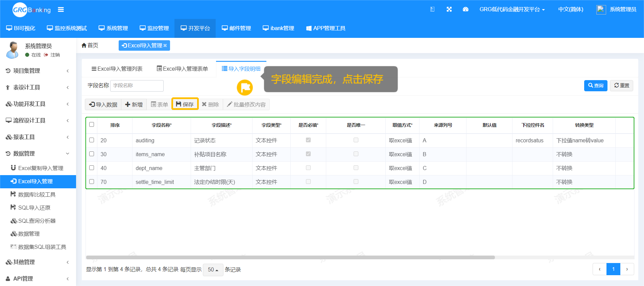The height and width of the screenshot is (286, 644).
Task: Open ibank管理 top menu
Action: click(x=279, y=28)
